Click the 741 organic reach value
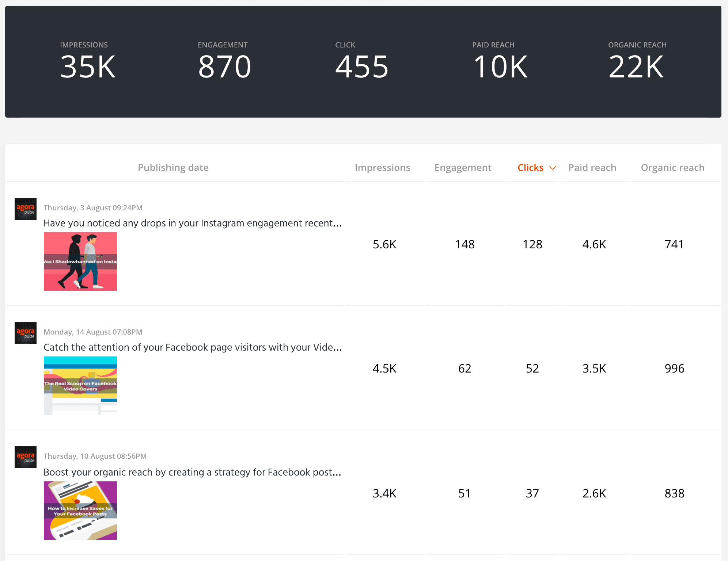Viewport: 728px width, 561px height. (x=674, y=244)
